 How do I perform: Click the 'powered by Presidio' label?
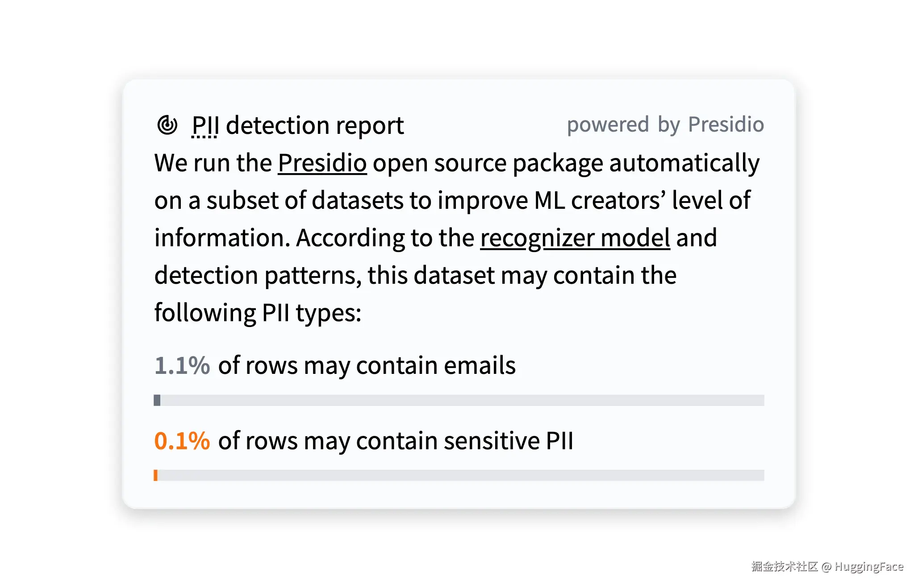665,124
